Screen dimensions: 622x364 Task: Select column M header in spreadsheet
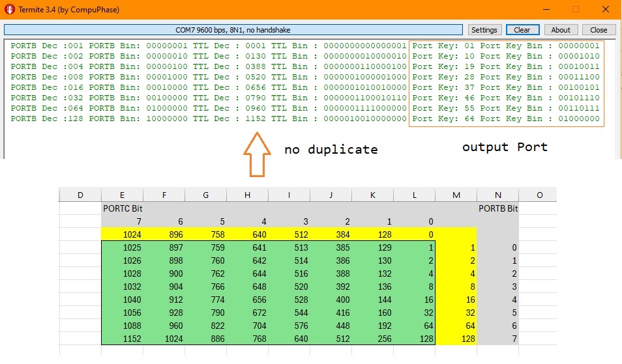pyautogui.click(x=456, y=195)
